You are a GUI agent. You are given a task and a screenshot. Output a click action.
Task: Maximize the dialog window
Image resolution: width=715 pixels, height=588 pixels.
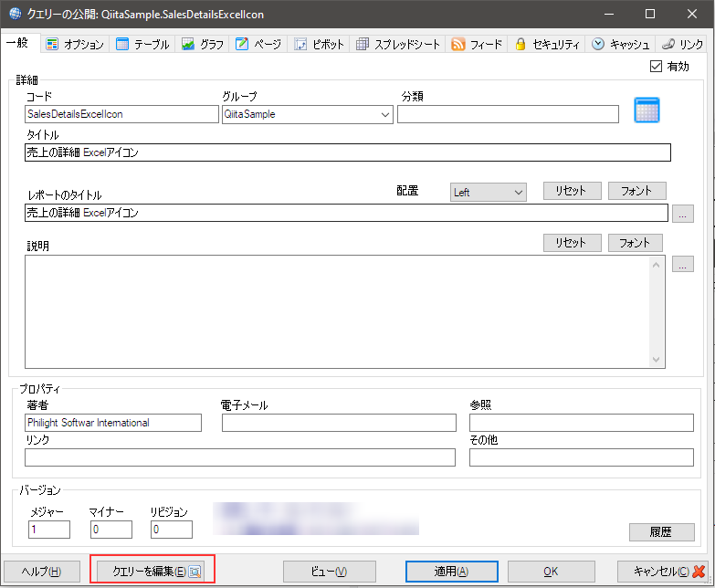click(x=650, y=14)
